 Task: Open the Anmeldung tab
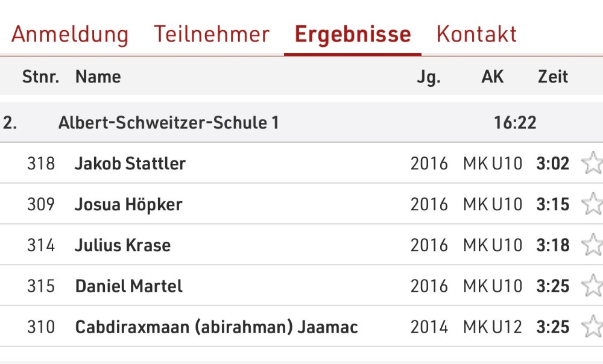point(69,34)
